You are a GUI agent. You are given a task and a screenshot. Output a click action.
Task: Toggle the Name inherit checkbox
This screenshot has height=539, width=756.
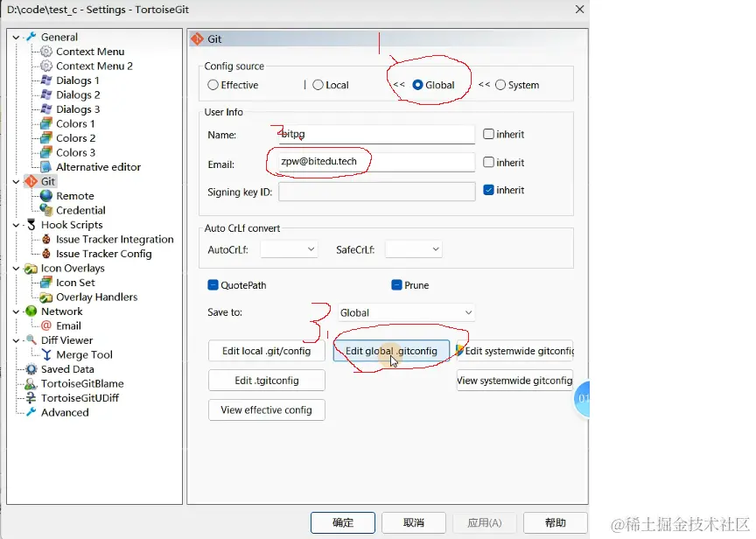(x=488, y=134)
